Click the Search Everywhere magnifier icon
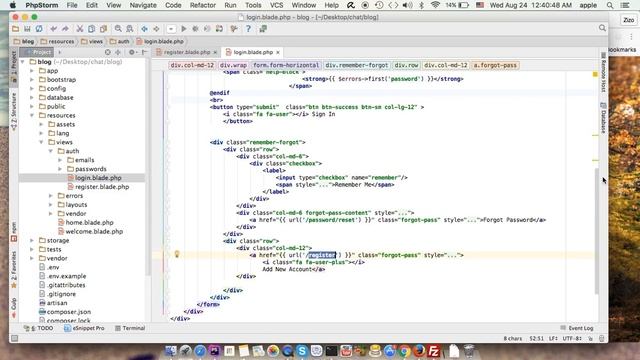Viewport: 640px width, 360px height. 602,28
